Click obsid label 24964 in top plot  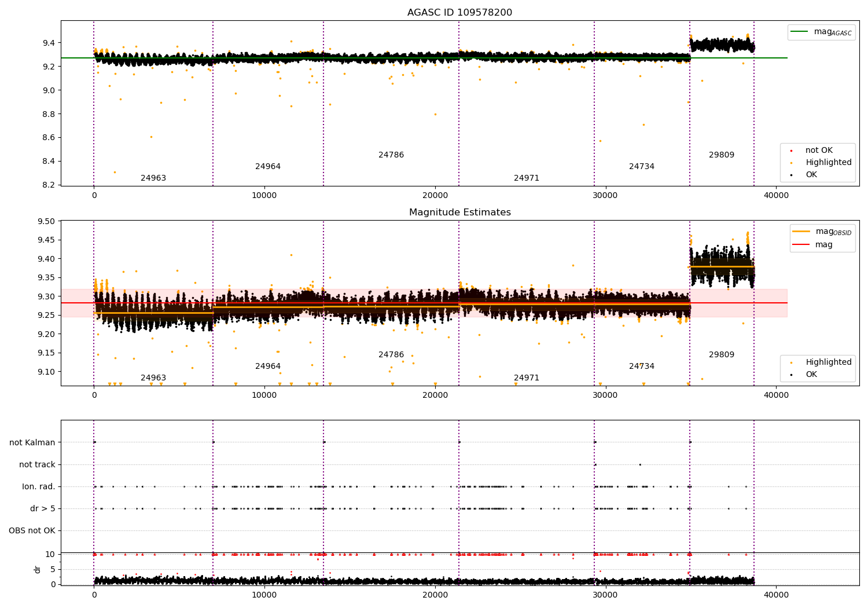click(x=268, y=167)
